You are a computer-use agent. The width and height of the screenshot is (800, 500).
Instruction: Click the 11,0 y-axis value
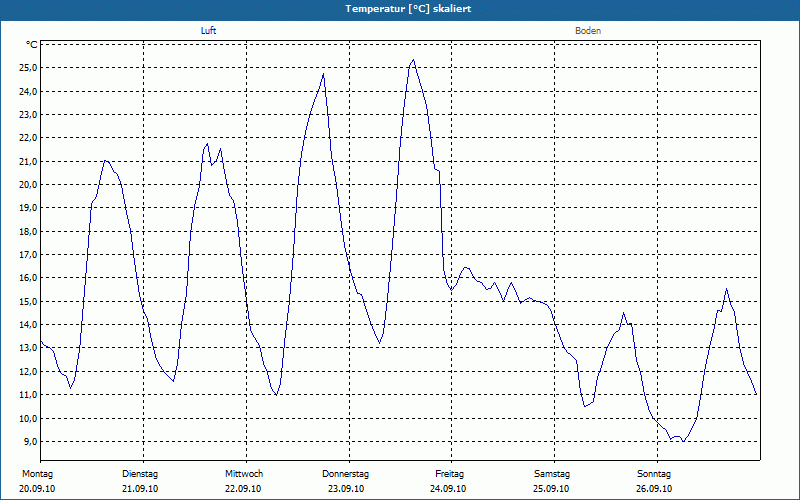click(28, 395)
